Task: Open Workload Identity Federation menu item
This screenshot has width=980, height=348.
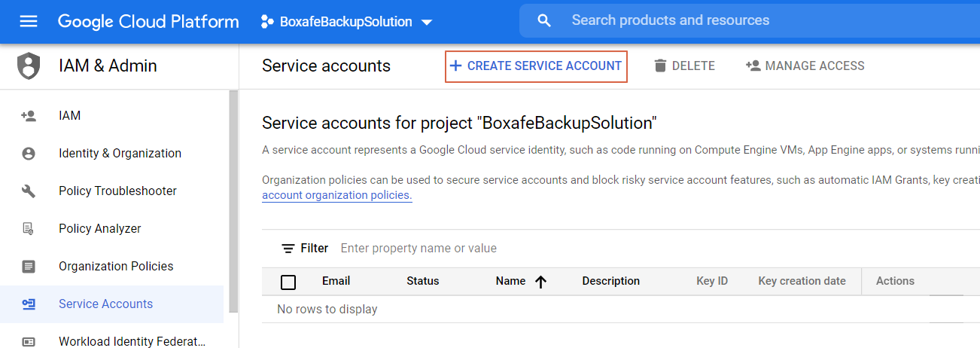Action: tap(132, 341)
